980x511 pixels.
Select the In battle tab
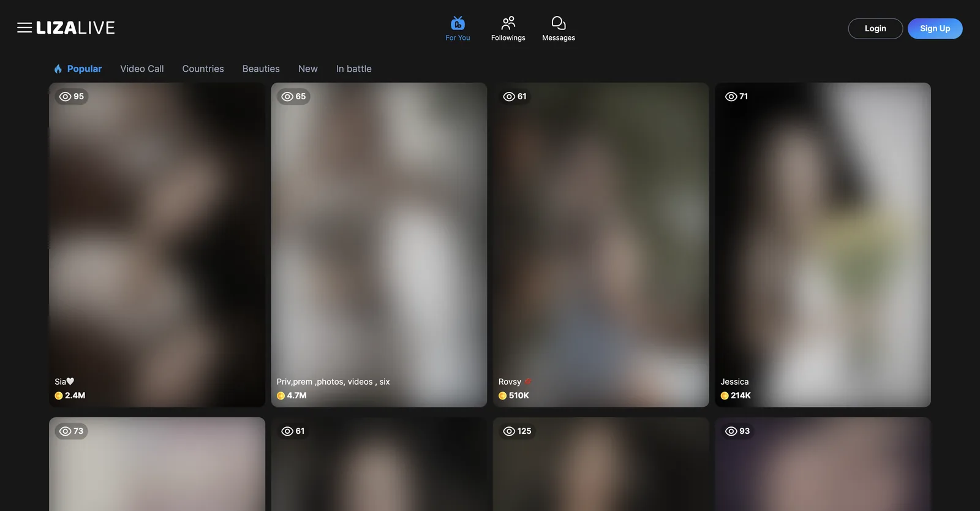(x=354, y=69)
